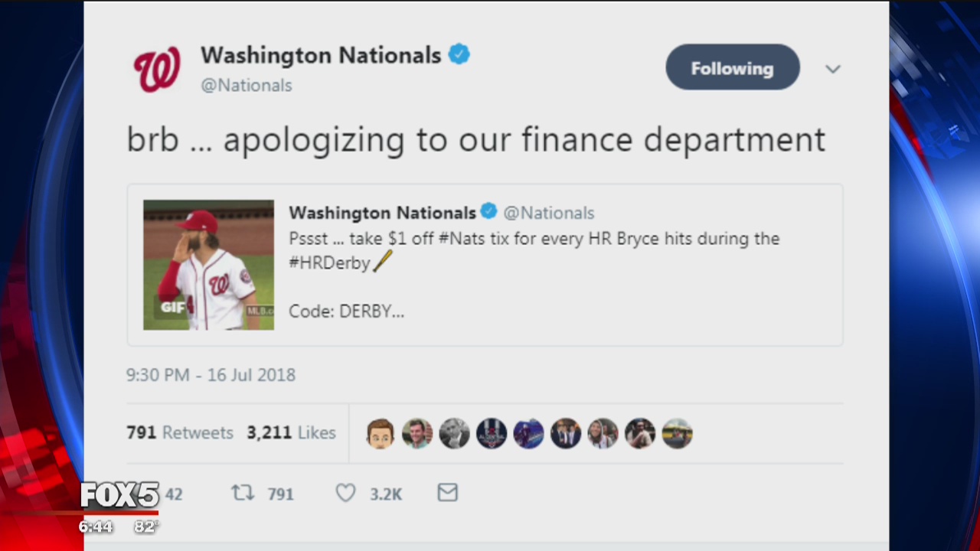Toggle following status for @Nationals
Viewport: 980px width, 551px height.
732,67
